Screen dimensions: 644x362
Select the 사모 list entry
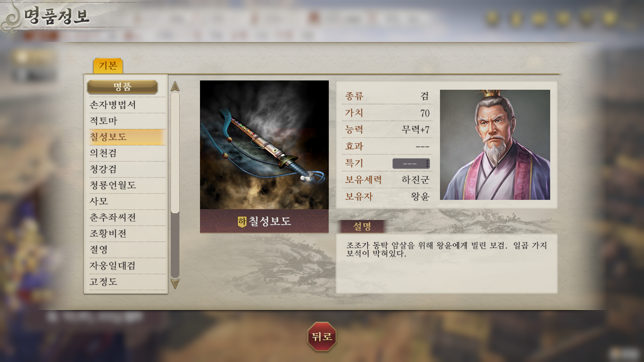click(127, 201)
